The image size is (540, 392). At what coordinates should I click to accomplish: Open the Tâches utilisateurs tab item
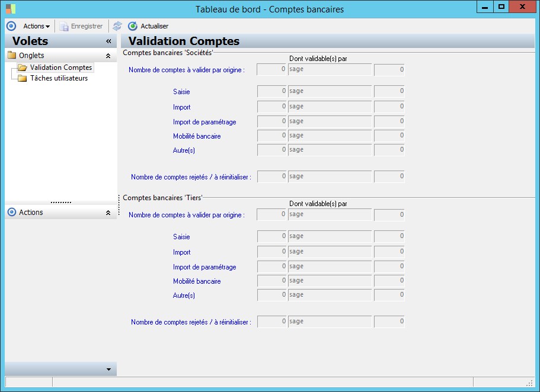pos(59,78)
